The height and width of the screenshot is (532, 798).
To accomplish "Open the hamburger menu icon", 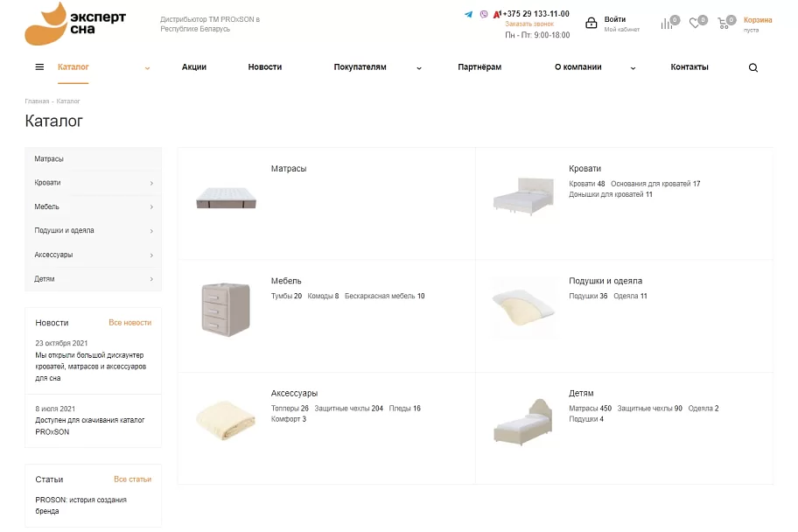I will [x=39, y=66].
